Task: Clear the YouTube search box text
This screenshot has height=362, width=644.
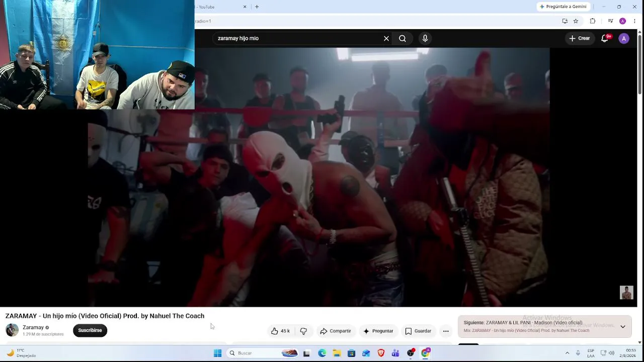Action: coord(386,38)
